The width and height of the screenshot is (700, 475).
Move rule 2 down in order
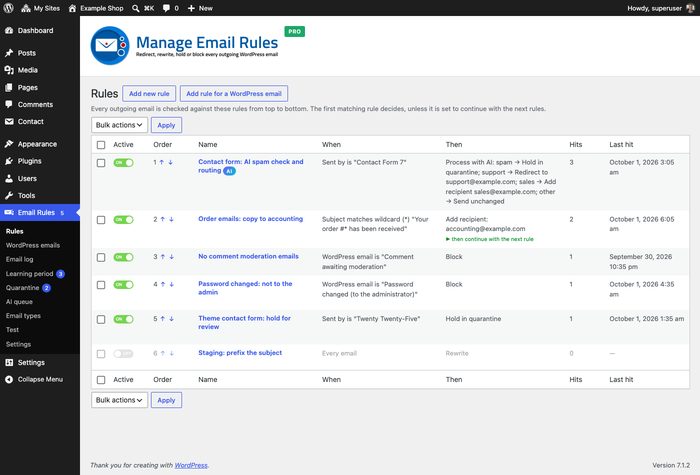coord(171,220)
